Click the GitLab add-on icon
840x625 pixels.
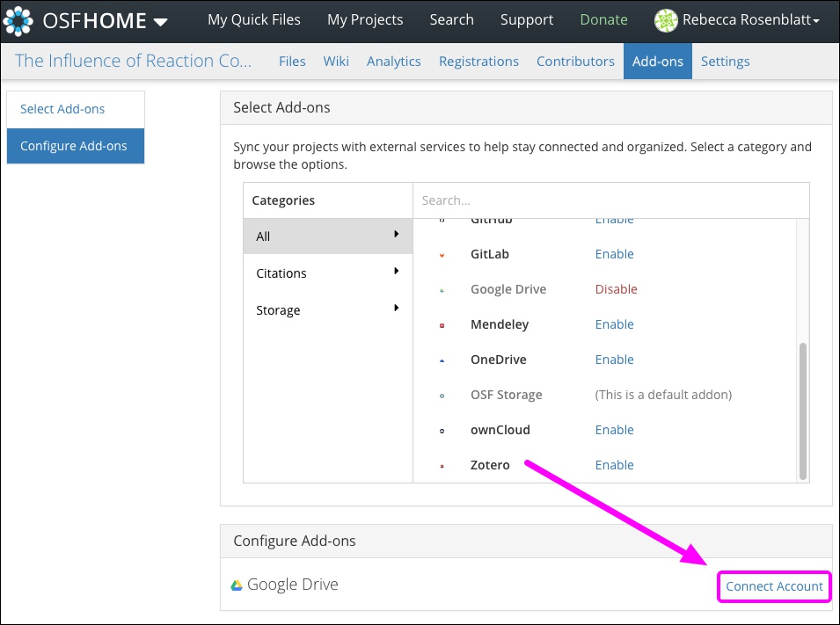pos(442,256)
